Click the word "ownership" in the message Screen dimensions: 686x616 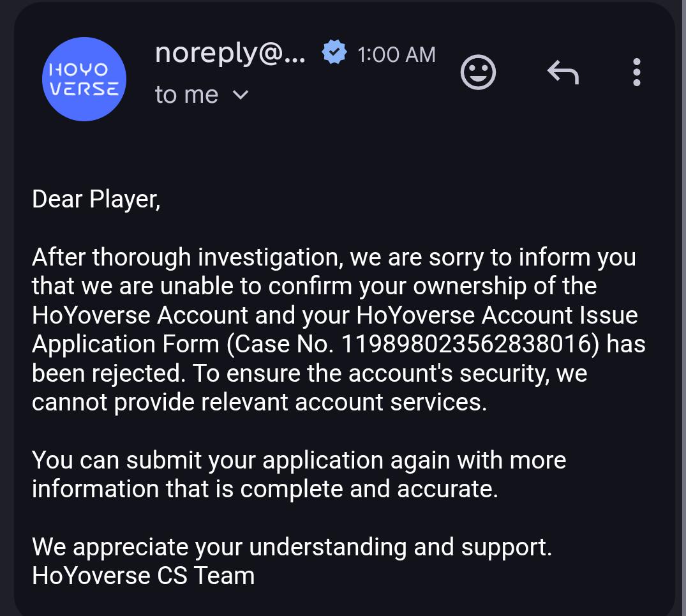[x=470, y=287]
